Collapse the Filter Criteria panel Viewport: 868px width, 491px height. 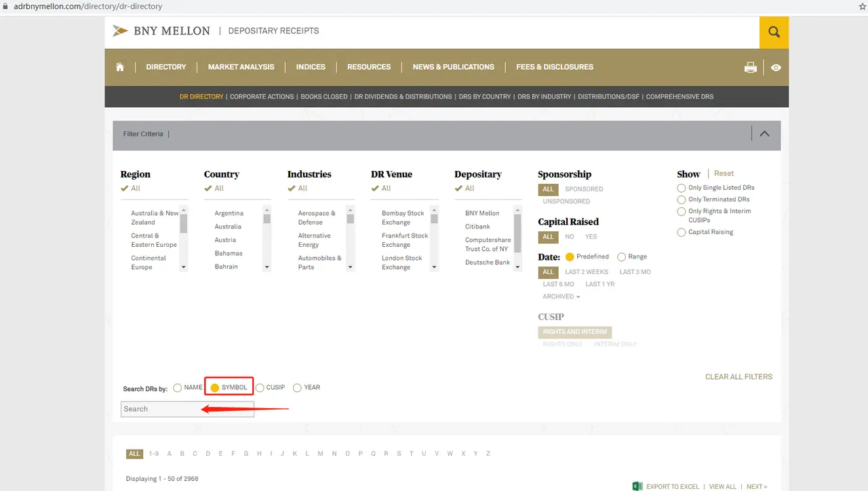[764, 134]
